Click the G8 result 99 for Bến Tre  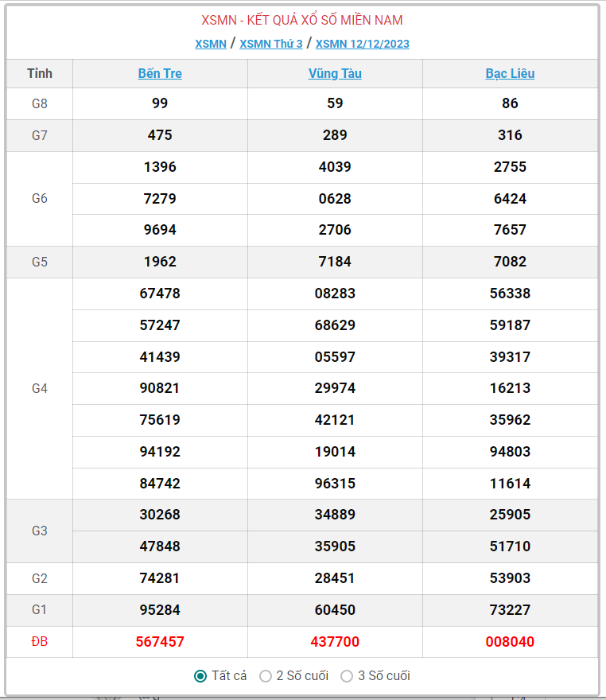[x=160, y=103]
